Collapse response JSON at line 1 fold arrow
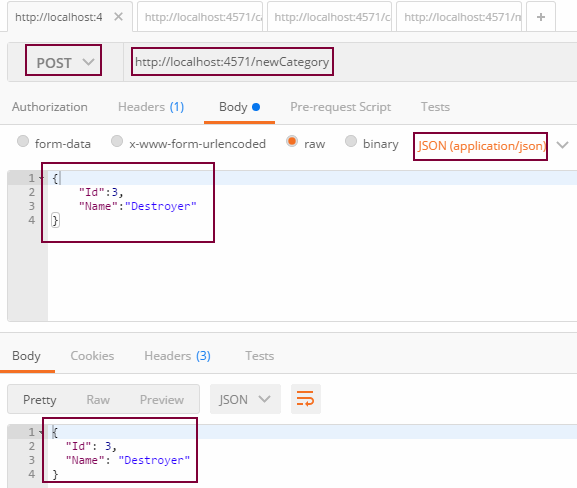 [41, 432]
